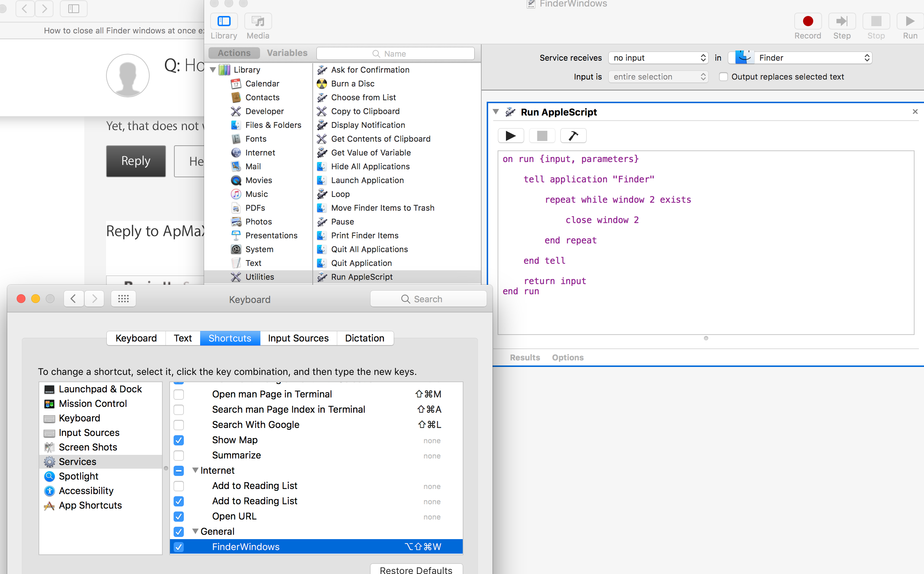
Task: Click the Restore Defaults button
Action: pos(416,569)
